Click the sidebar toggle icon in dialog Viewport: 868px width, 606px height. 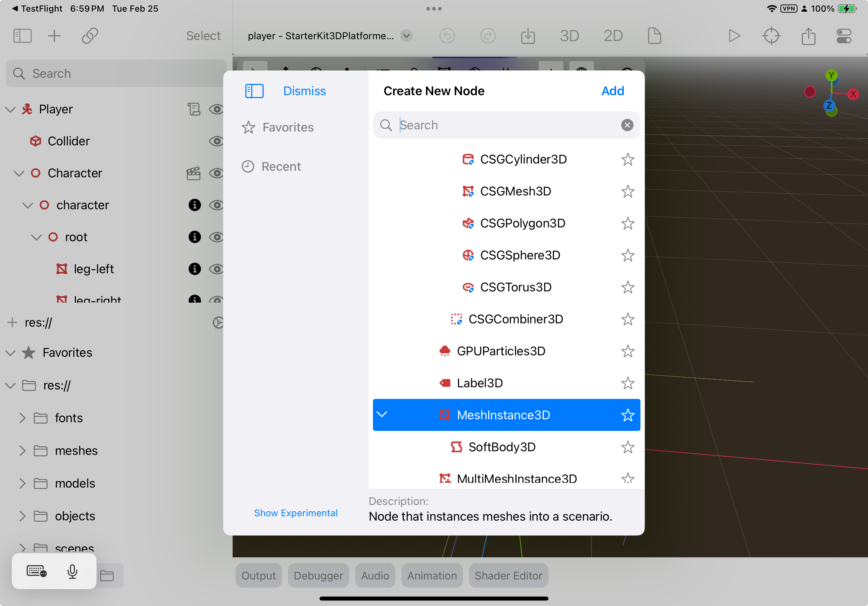[254, 91]
